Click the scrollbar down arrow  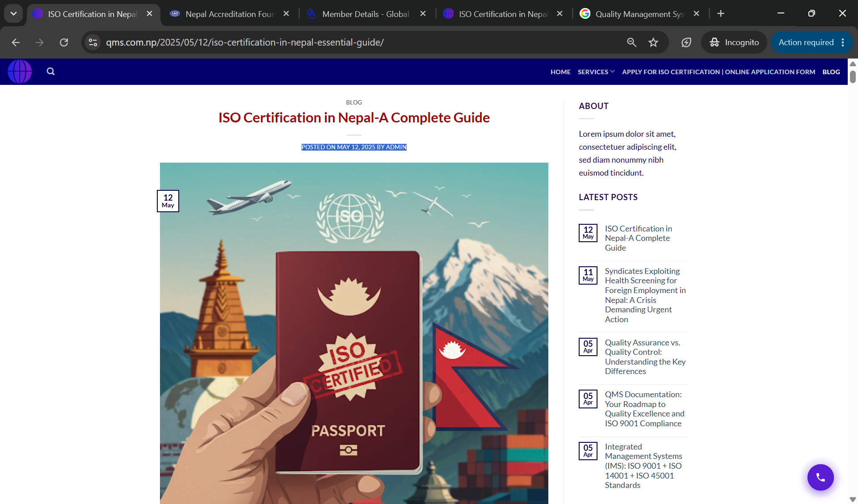(853, 500)
